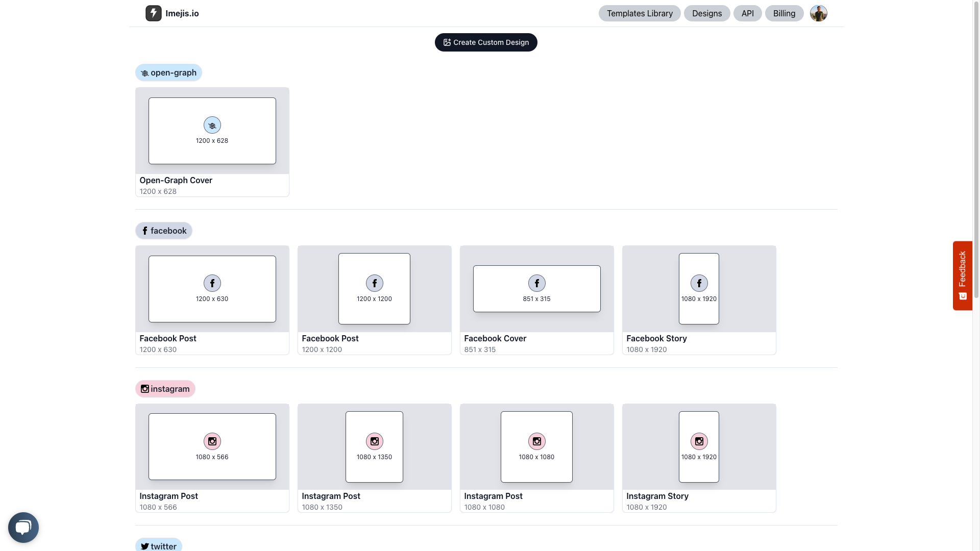Go to the Designs page

[707, 13]
